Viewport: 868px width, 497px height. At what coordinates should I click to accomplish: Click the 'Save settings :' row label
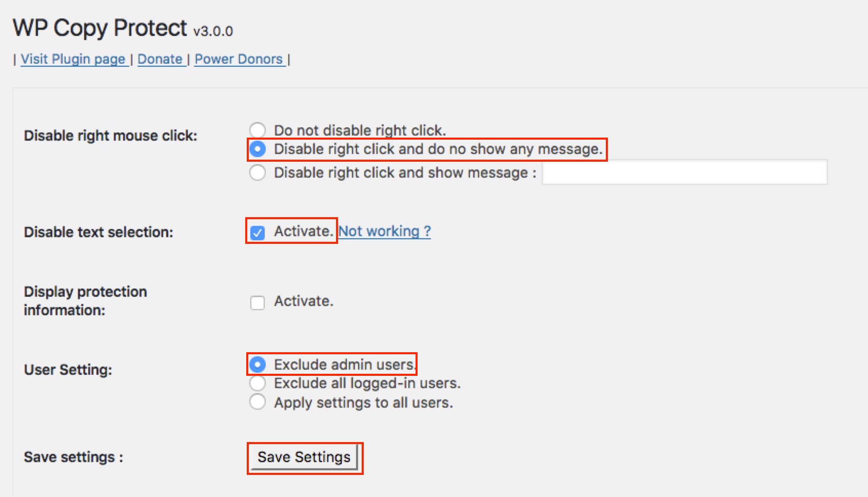pyautogui.click(x=73, y=457)
